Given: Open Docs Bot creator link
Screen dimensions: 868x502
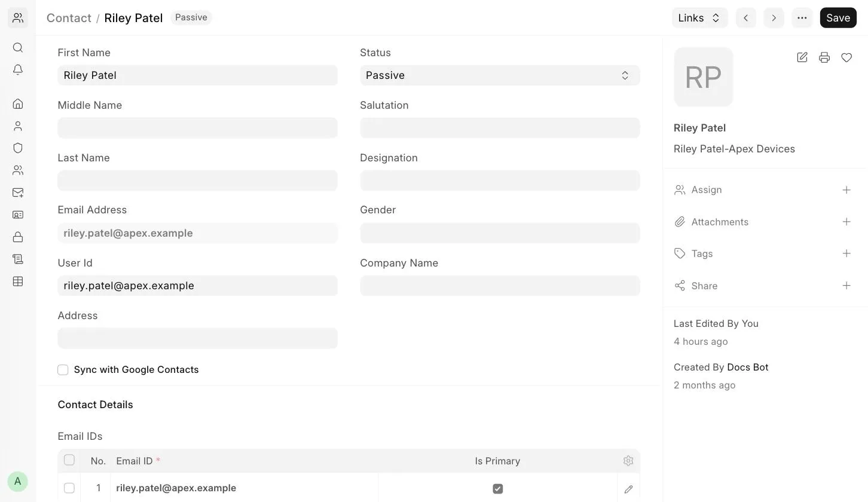Looking at the screenshot, I should point(748,367).
